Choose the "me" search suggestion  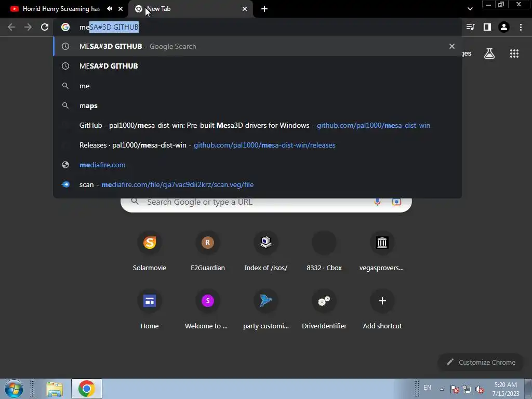[x=258, y=86]
